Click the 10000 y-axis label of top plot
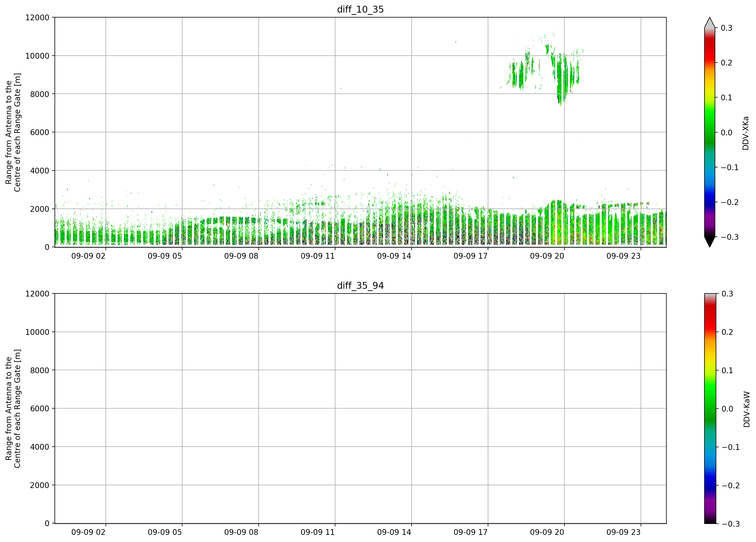 [37, 56]
